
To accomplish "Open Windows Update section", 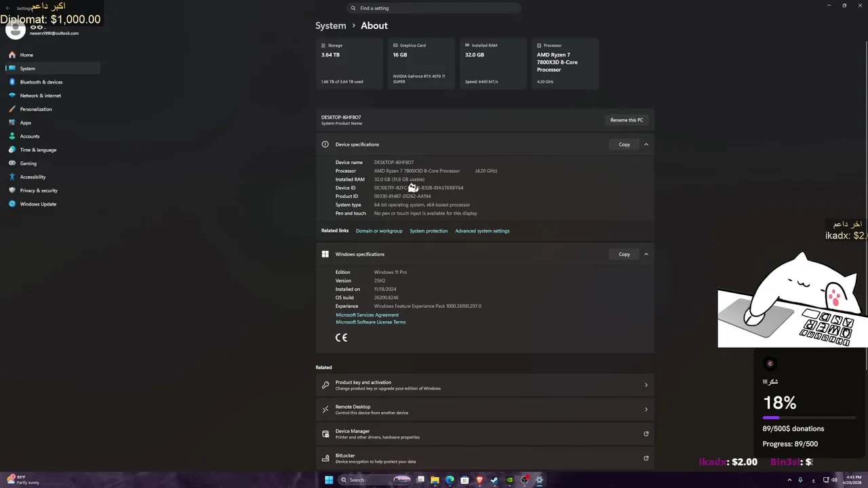I will pos(38,204).
